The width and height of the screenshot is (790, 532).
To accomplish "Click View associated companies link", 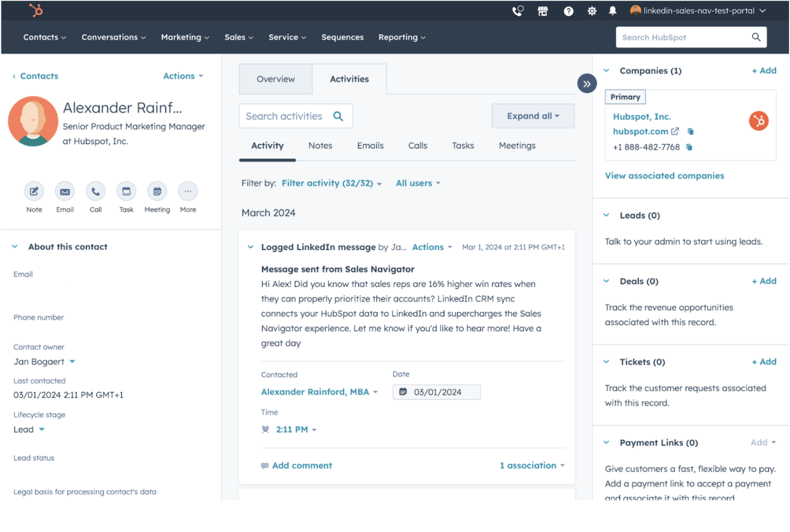I will (664, 176).
